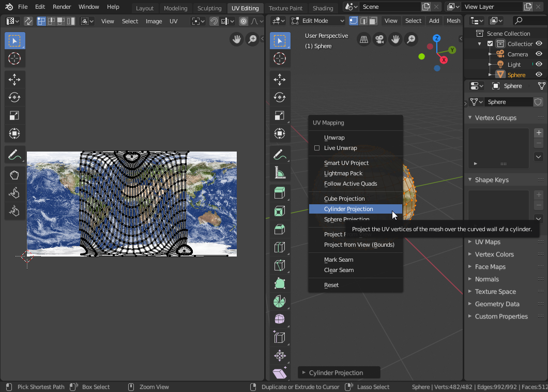The image size is (548, 392).
Task: Toggle camera view in 3D viewport
Action: pyautogui.click(x=380, y=39)
